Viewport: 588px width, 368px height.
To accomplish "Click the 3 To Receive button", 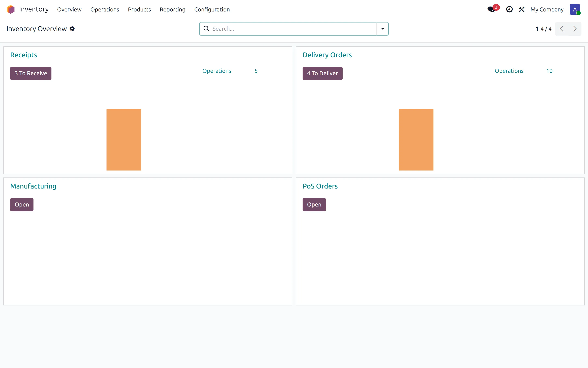I will (x=31, y=73).
